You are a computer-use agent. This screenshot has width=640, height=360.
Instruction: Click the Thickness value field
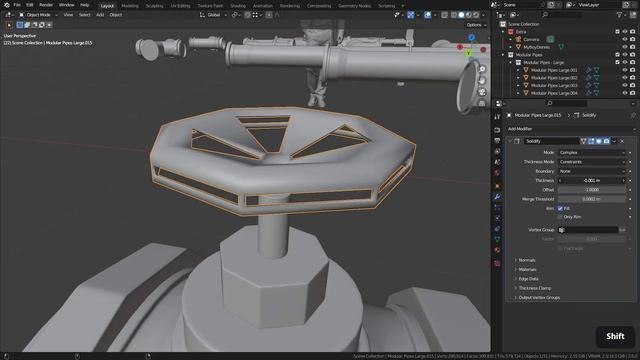591,180
